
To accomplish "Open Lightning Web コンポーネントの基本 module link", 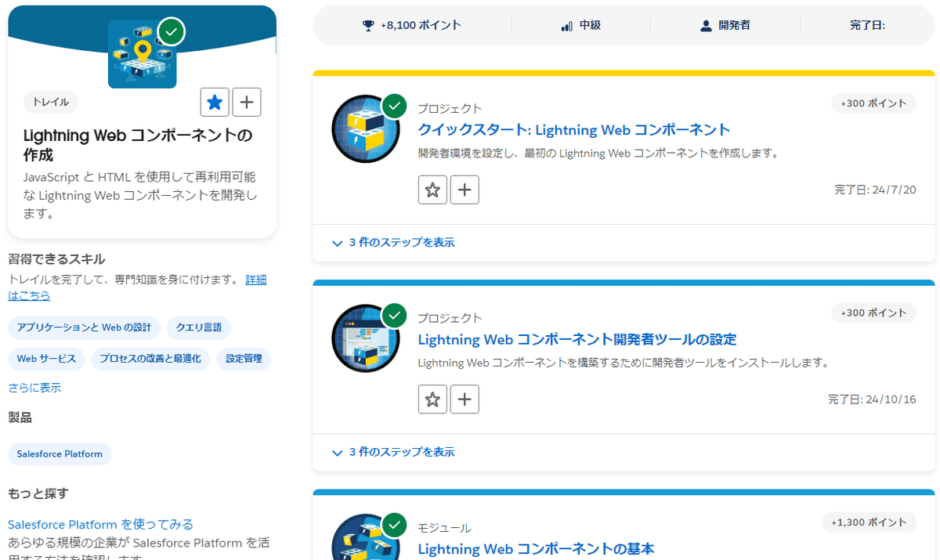I will pyautogui.click(x=536, y=549).
